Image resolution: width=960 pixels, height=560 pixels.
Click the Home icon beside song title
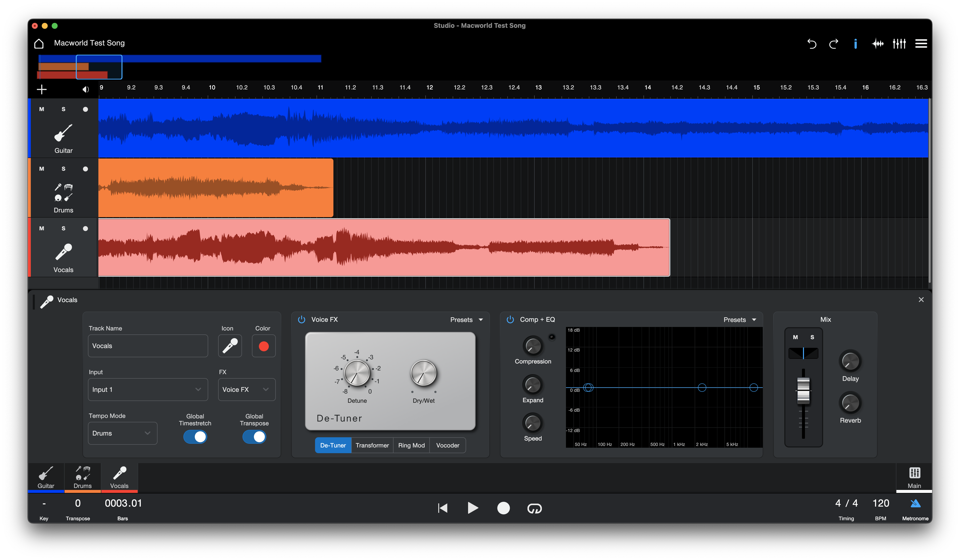point(39,43)
